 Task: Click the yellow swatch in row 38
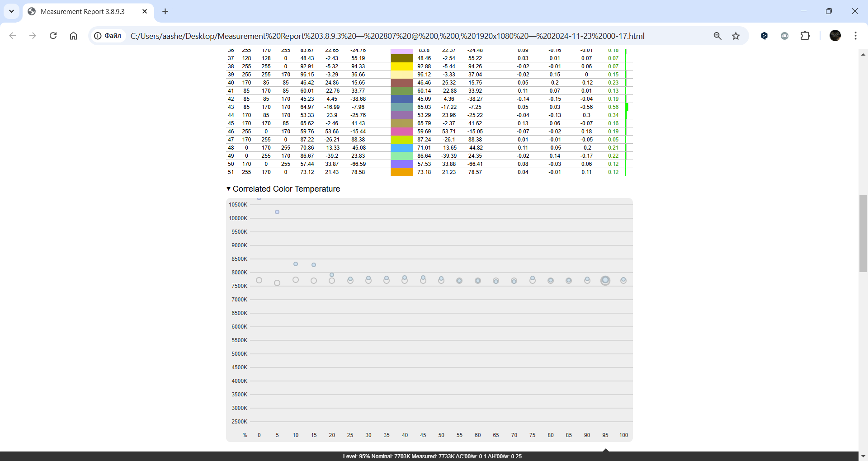pyautogui.click(x=402, y=66)
